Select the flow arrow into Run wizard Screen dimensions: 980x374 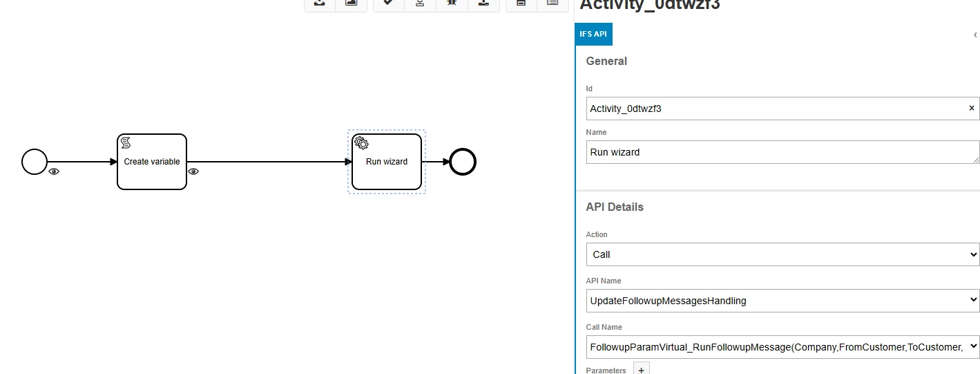pos(269,162)
